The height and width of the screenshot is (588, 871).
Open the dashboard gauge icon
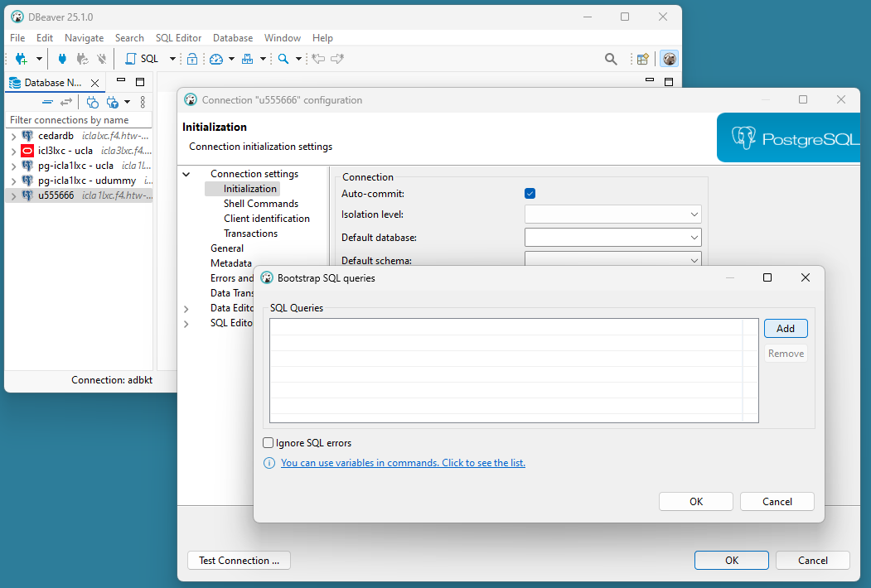click(216, 59)
